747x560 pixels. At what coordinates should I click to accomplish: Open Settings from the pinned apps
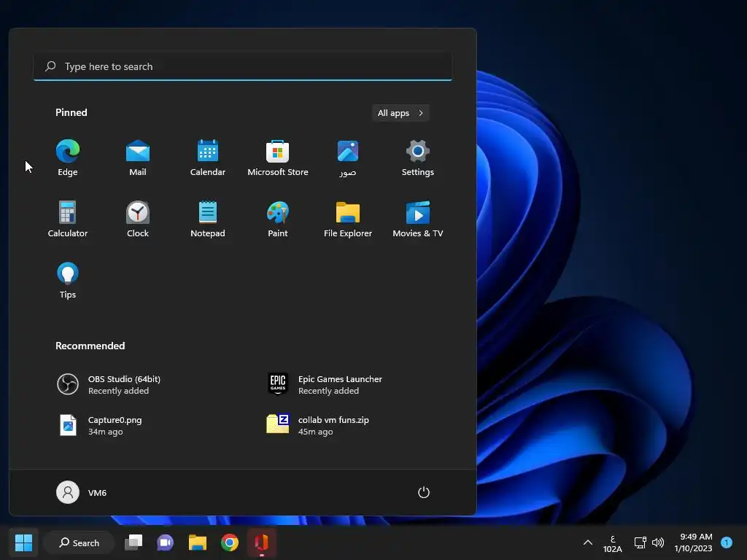click(418, 158)
